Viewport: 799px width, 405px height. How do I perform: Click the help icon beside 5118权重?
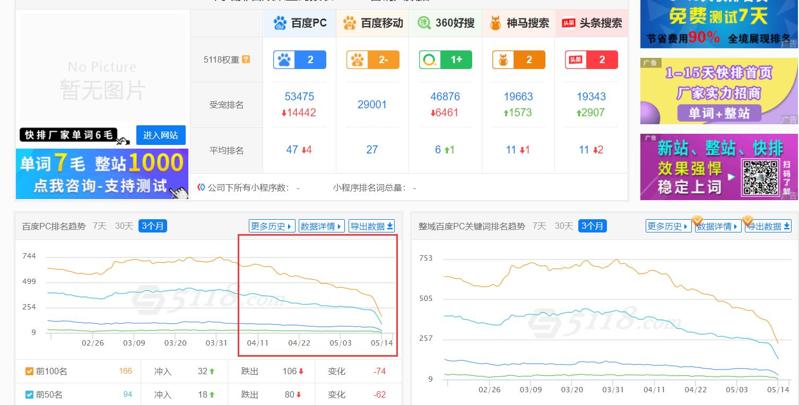(246, 60)
